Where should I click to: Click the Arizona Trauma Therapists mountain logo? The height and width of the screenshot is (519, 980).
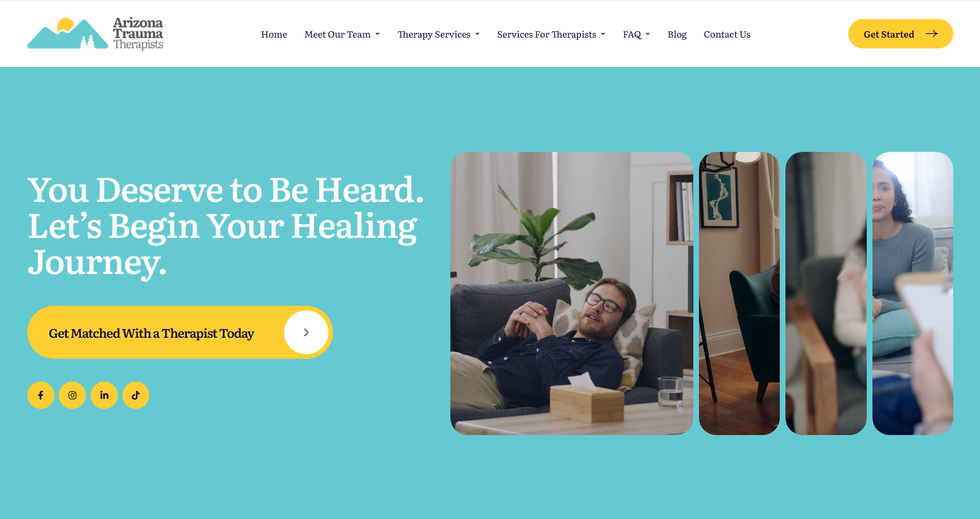click(x=95, y=34)
